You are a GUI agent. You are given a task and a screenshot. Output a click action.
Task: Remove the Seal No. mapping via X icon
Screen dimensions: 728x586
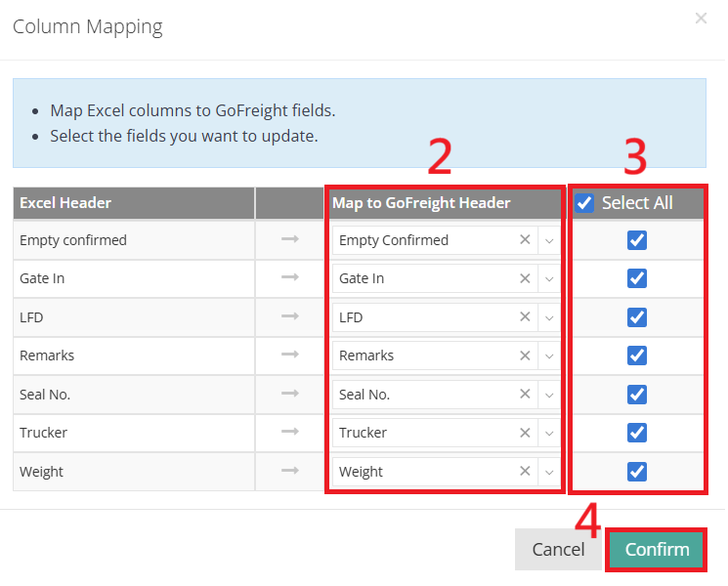pyautogui.click(x=525, y=394)
